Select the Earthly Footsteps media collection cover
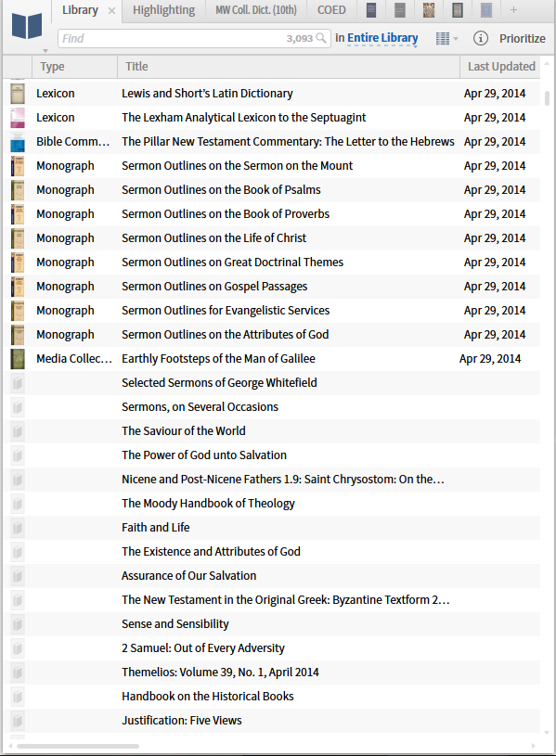This screenshot has height=756, width=556. [16, 358]
